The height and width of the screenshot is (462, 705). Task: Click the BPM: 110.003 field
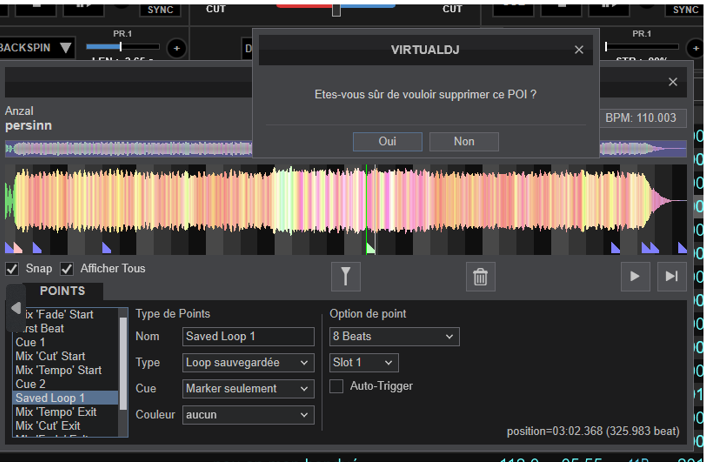[x=641, y=118]
